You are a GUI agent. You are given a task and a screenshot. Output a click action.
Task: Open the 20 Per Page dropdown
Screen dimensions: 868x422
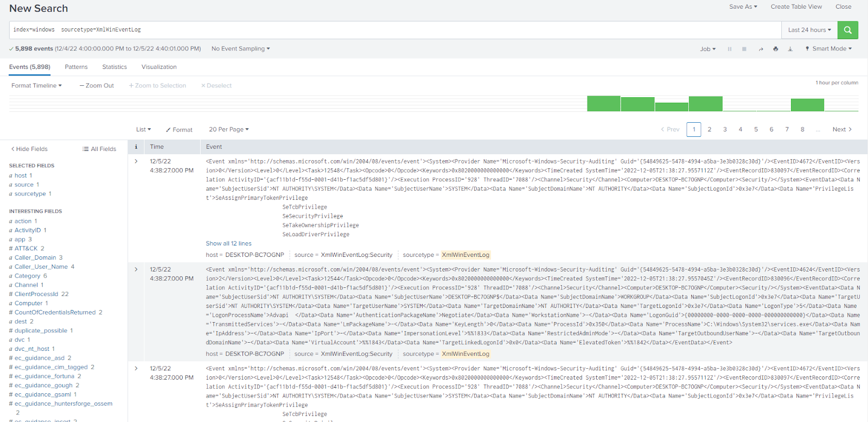click(x=229, y=129)
